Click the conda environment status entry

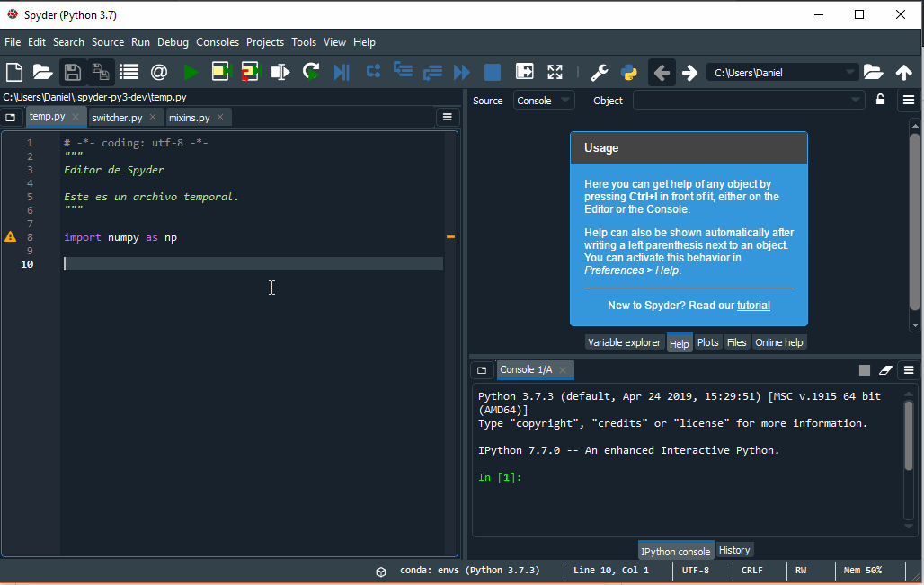(x=470, y=571)
